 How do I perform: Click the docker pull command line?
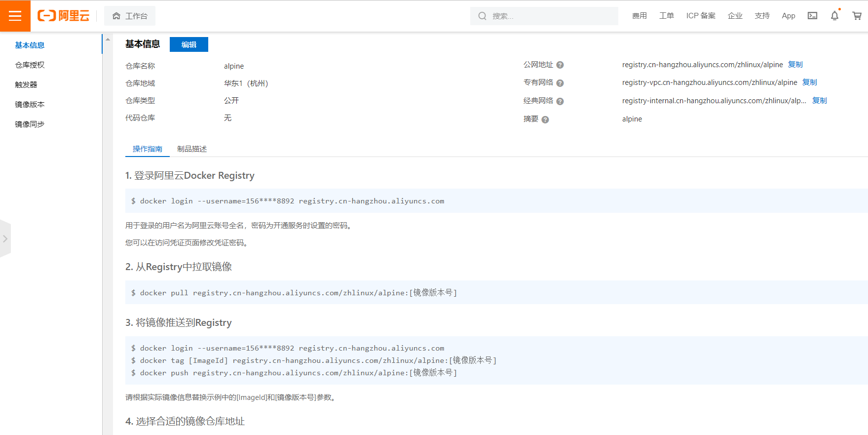coord(294,293)
